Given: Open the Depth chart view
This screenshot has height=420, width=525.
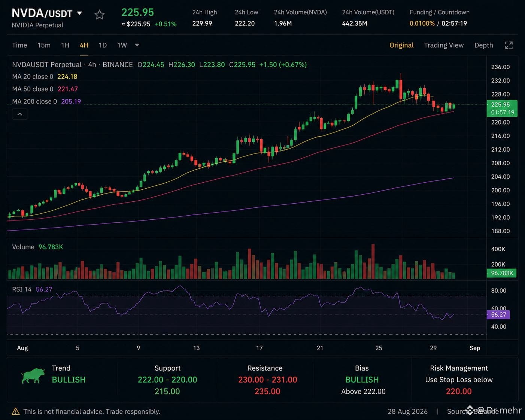Looking at the screenshot, I should pyautogui.click(x=484, y=45).
